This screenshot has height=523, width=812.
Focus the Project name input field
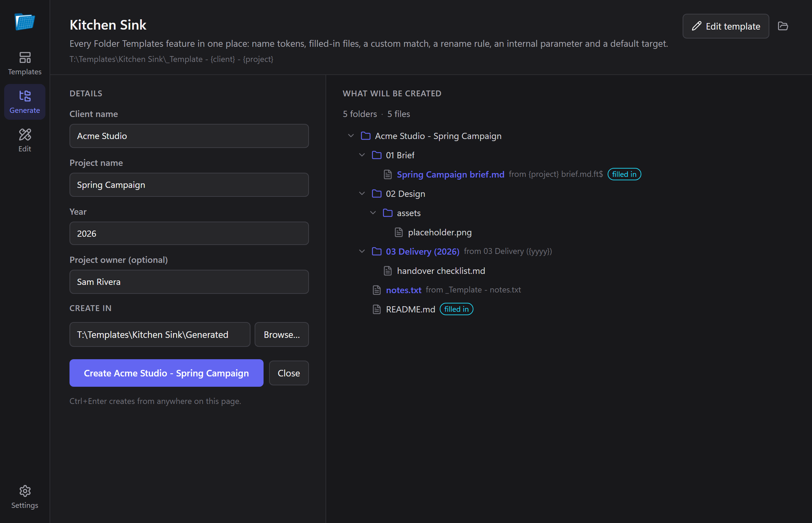tap(189, 185)
